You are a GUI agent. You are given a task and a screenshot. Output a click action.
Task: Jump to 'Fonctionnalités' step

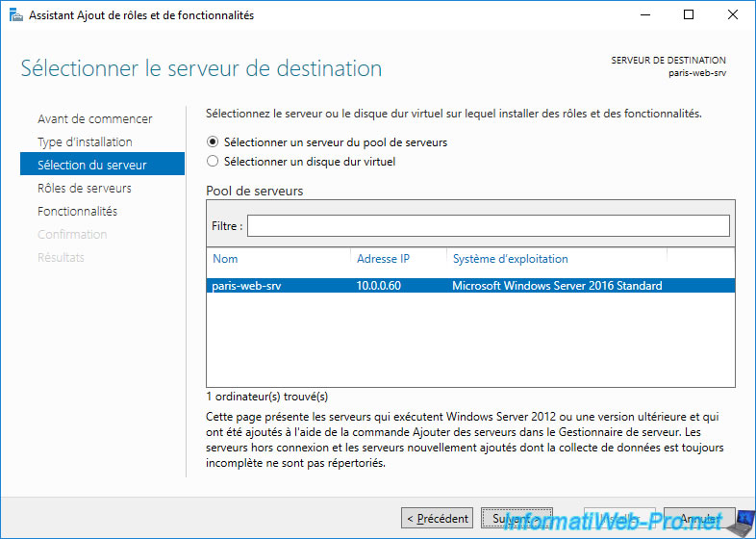point(78,211)
